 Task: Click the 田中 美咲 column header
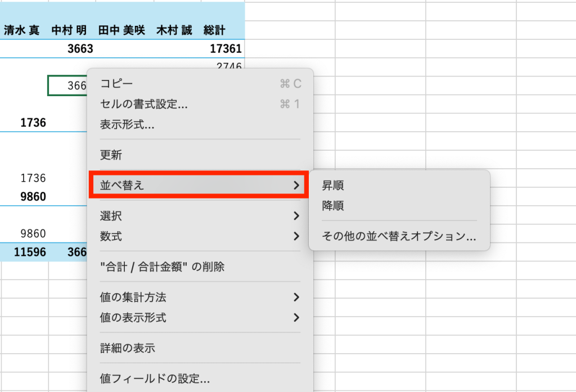point(121,30)
